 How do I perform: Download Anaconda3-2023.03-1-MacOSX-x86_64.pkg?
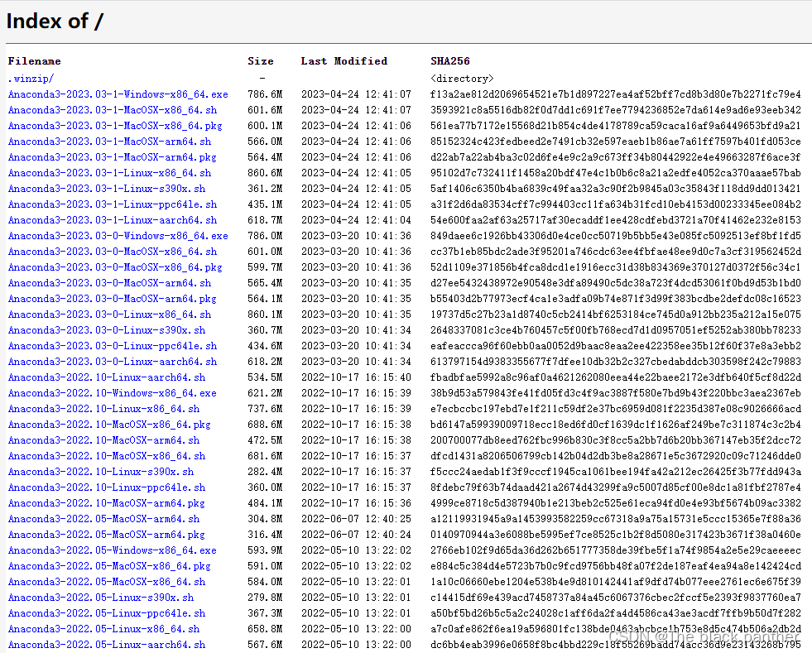115,126
